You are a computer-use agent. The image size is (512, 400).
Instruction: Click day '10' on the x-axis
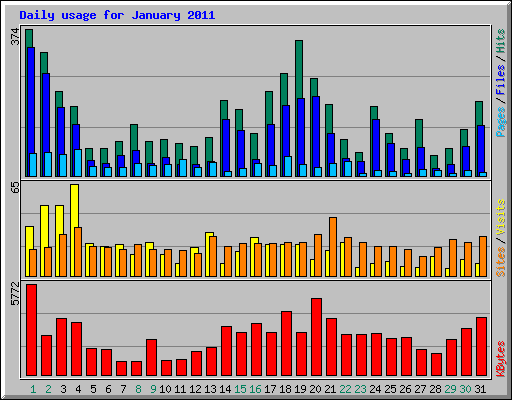165,389
